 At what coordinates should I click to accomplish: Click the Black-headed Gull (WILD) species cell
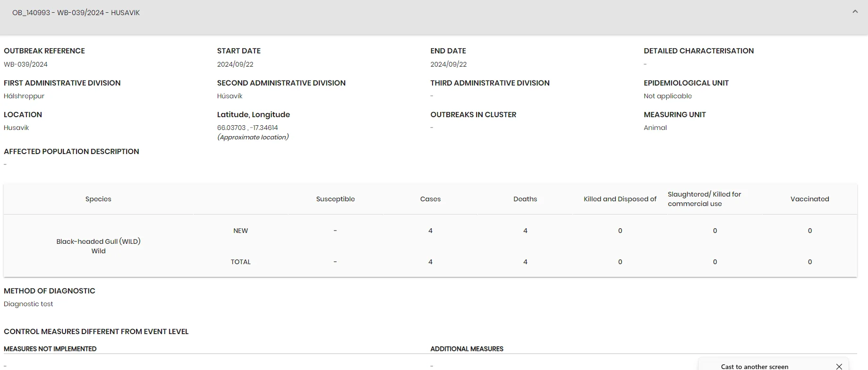pos(98,246)
